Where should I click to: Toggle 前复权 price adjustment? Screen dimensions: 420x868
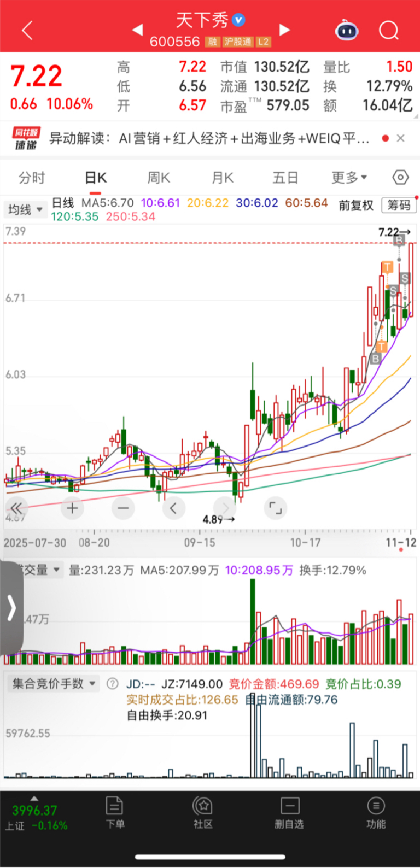coord(356,206)
